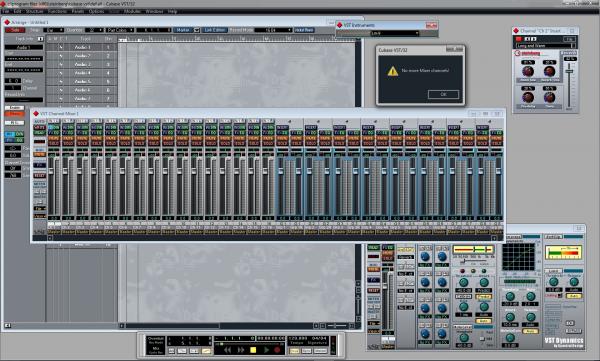
Task: Open the Options menu
Action: (x=96, y=11)
